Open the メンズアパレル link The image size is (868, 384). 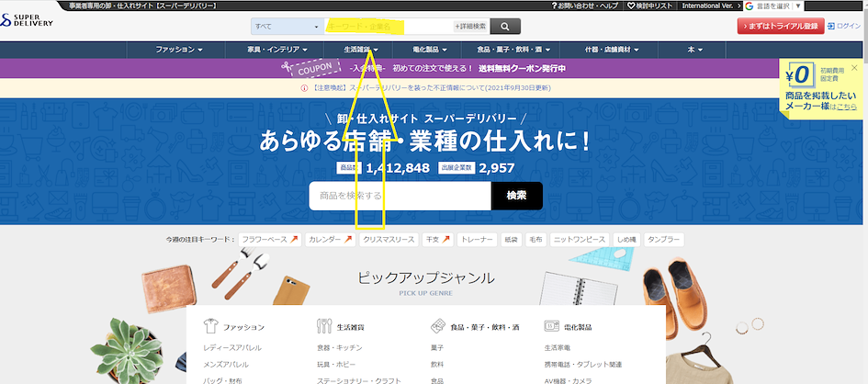[226, 365]
